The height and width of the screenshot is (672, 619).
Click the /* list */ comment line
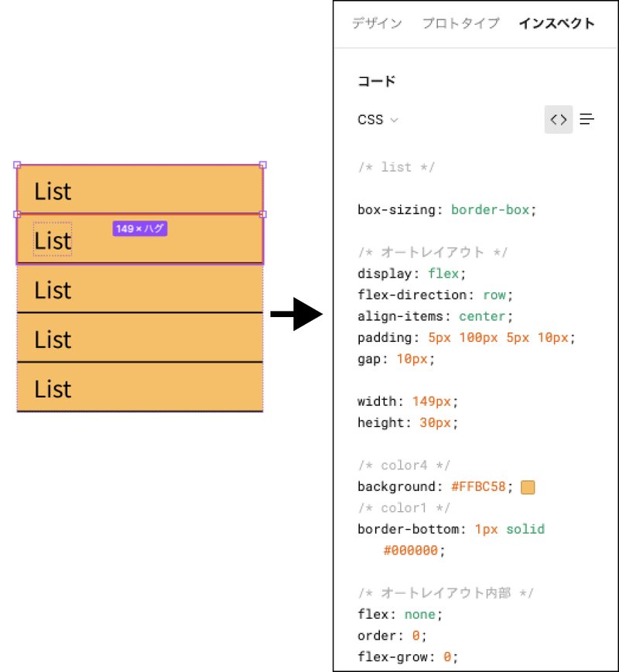coord(396,167)
